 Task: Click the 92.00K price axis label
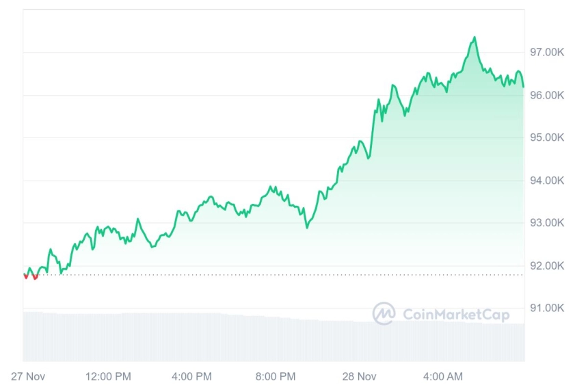click(547, 266)
